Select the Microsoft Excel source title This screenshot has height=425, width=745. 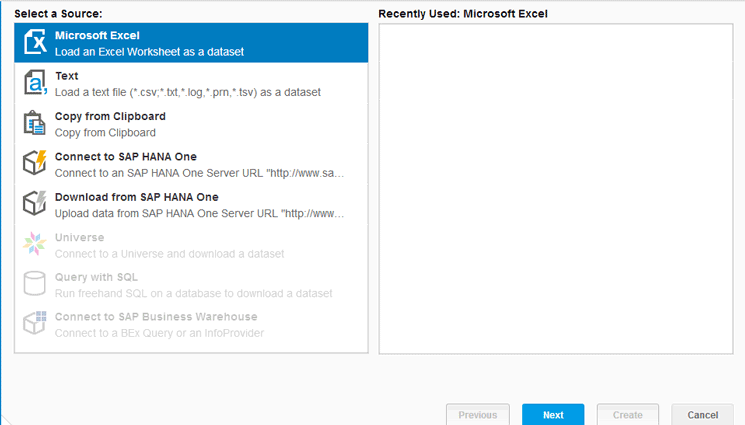click(x=97, y=36)
